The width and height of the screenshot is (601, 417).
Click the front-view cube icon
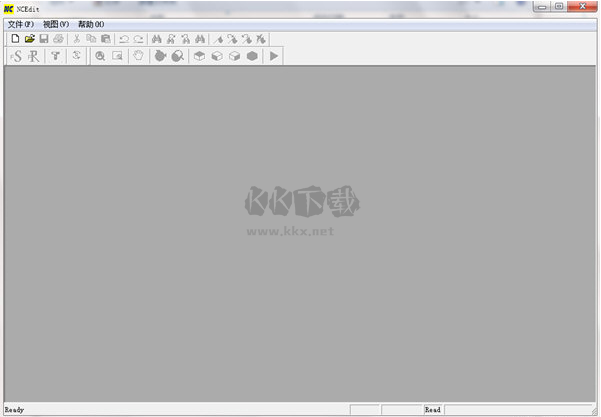point(217,56)
